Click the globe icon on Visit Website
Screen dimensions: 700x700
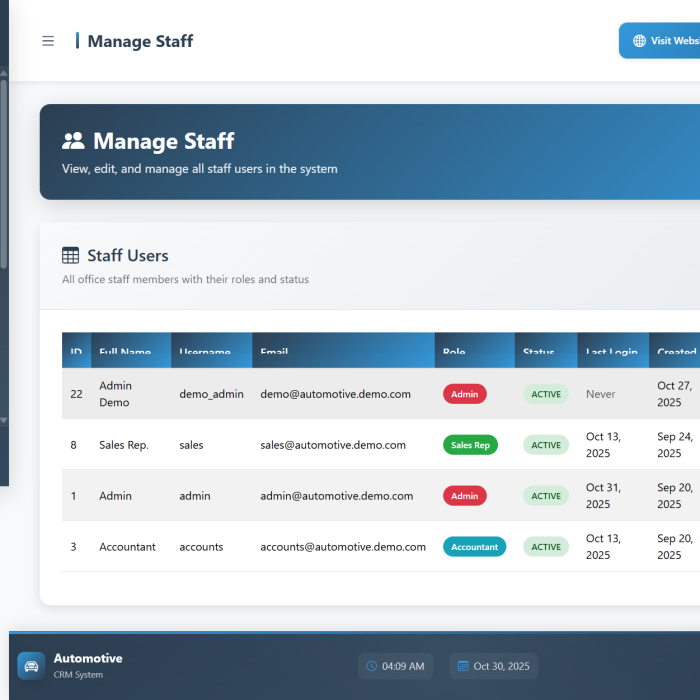click(639, 41)
